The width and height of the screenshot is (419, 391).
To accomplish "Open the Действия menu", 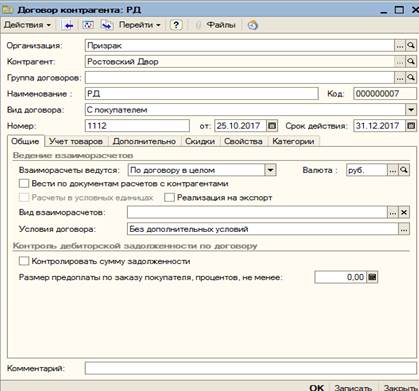I will [x=27, y=25].
